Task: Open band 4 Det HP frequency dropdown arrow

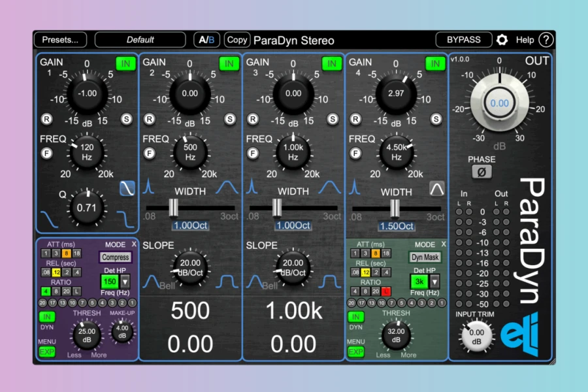Action: coord(434,282)
